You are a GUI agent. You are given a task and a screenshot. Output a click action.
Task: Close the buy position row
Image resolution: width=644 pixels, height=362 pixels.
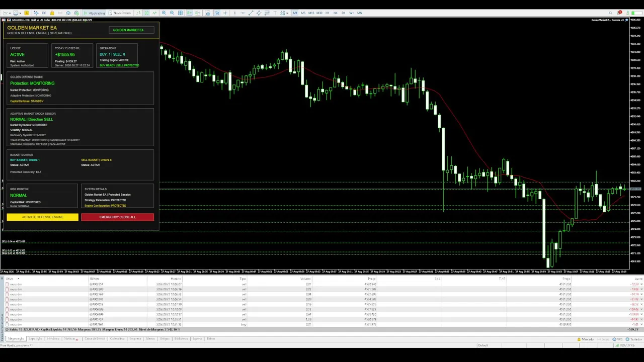641,324
